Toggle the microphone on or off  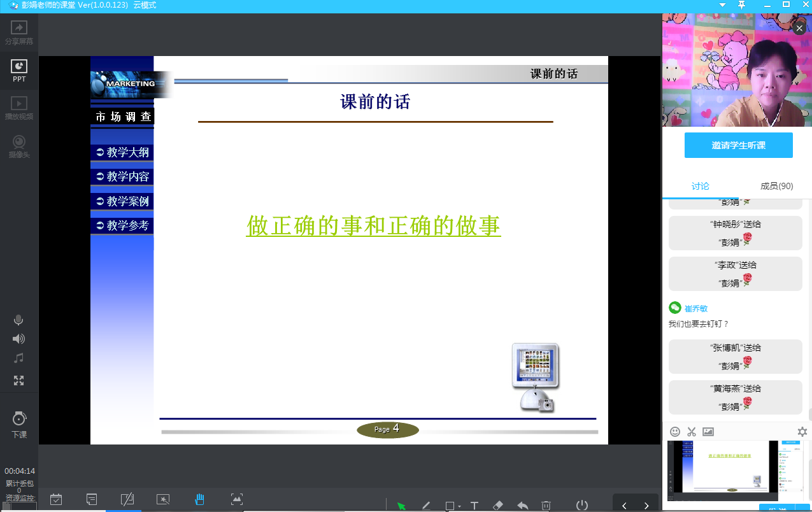point(18,320)
